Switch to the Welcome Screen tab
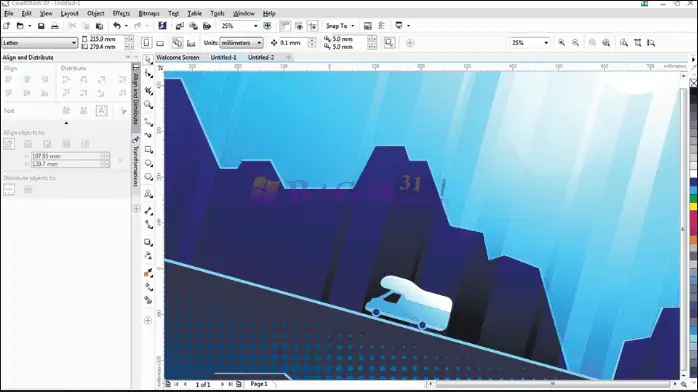The image size is (698, 392). pos(178,57)
